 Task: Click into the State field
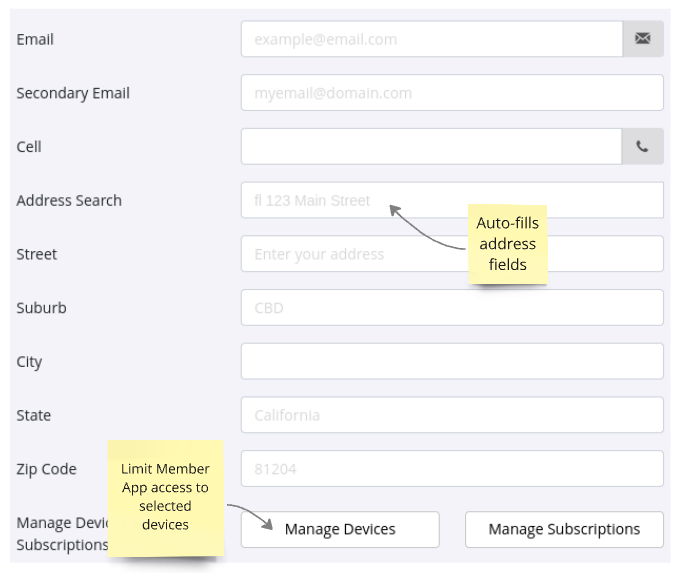[x=452, y=415]
